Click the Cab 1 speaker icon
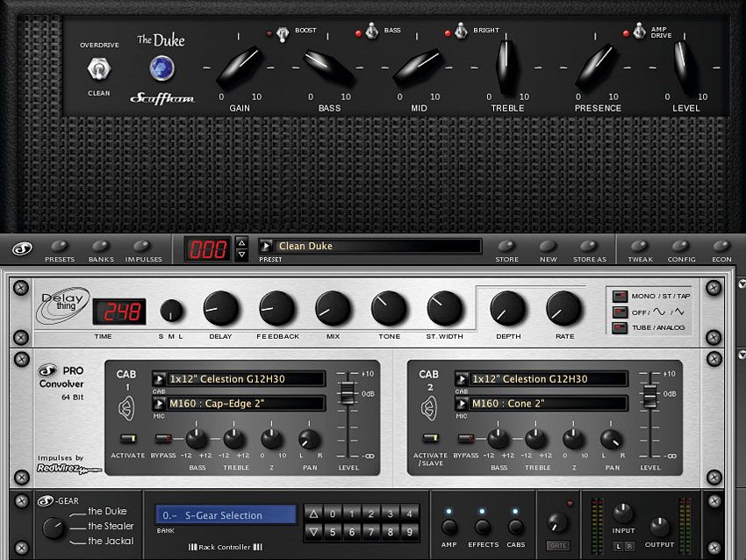Image resolution: width=746 pixels, height=560 pixels. [x=126, y=409]
